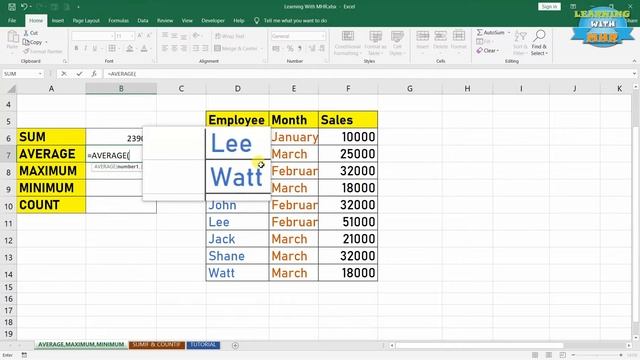
Task: Click the Decrease Font Size icon
Action: point(149,36)
